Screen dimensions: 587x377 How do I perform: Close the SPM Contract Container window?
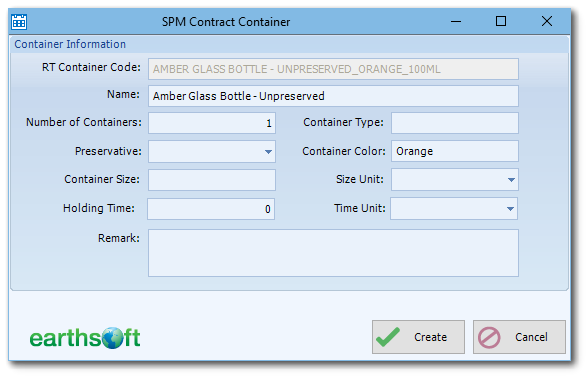(547, 22)
